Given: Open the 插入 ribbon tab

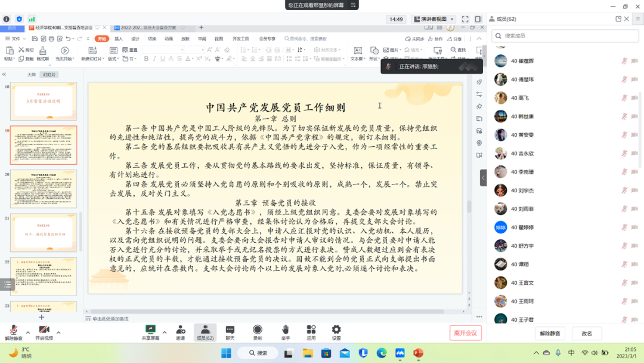Looking at the screenshot, I should (x=119, y=39).
